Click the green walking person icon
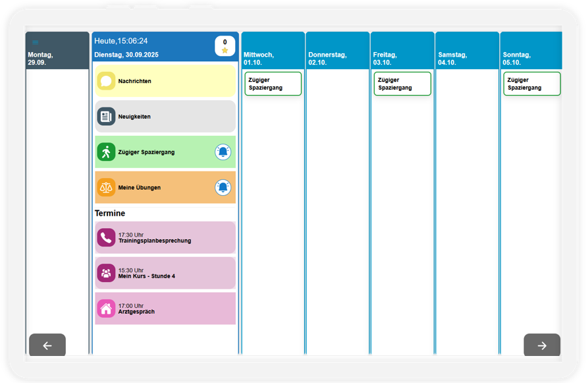The height and width of the screenshot is (383, 588). (x=106, y=152)
